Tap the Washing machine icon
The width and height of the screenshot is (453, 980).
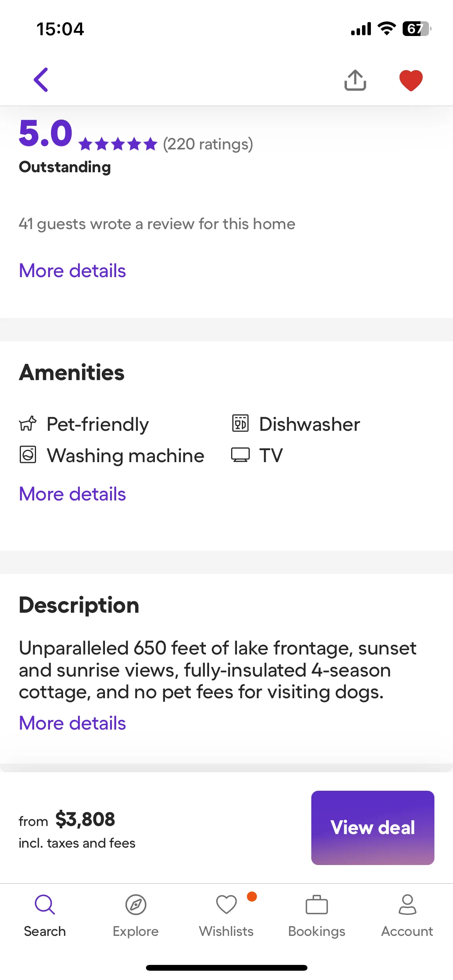(28, 455)
